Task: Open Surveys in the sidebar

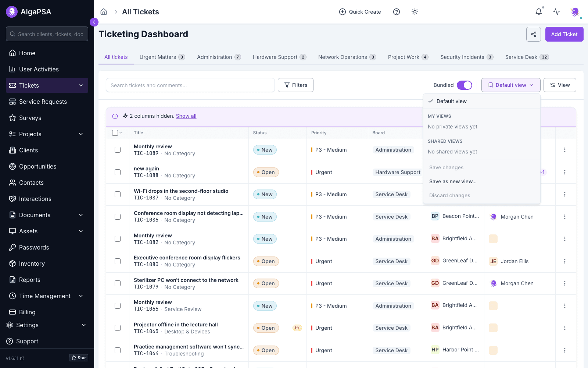Action: [x=47, y=118]
